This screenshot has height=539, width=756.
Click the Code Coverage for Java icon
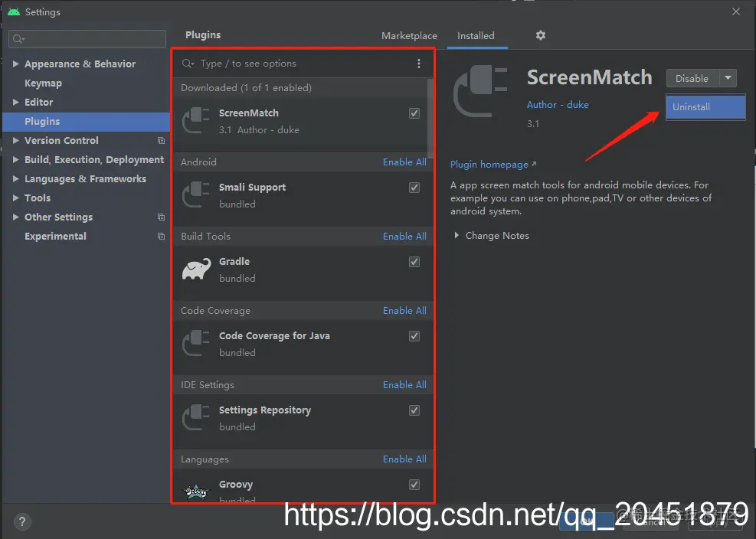[x=196, y=343]
